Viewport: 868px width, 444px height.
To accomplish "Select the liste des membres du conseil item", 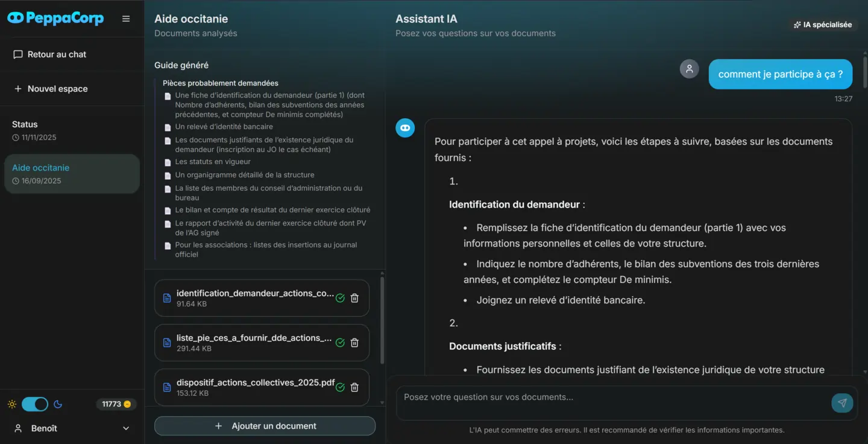I will (269, 193).
